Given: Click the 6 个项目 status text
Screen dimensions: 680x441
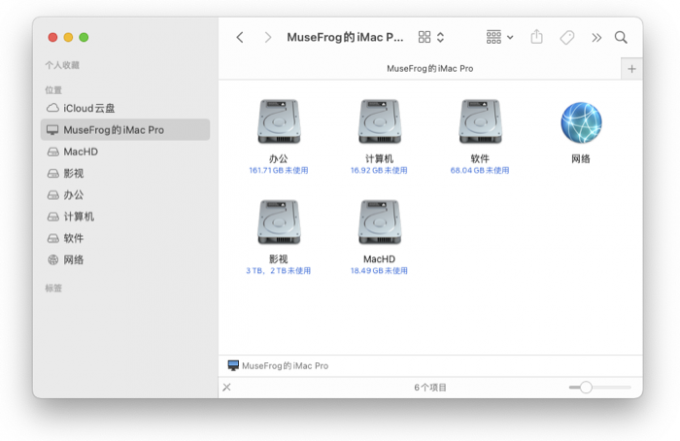Looking at the screenshot, I should pos(430,387).
